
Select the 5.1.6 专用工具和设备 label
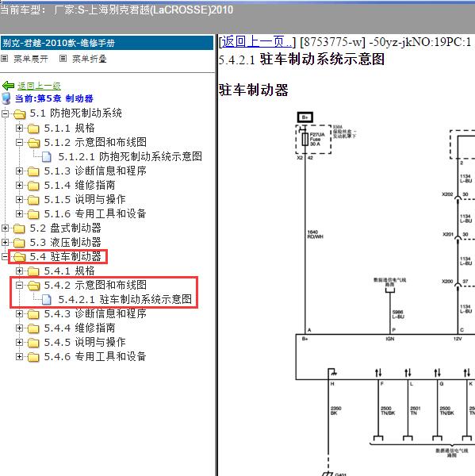[x=95, y=213]
